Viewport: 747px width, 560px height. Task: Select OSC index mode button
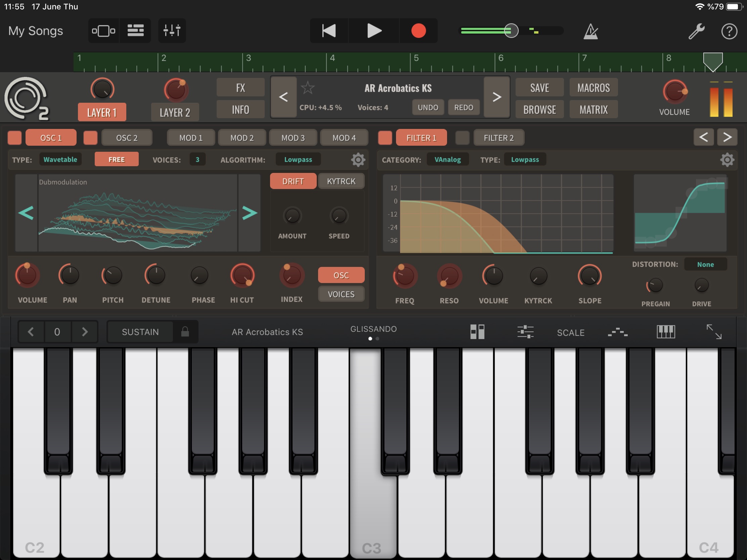point(341,275)
